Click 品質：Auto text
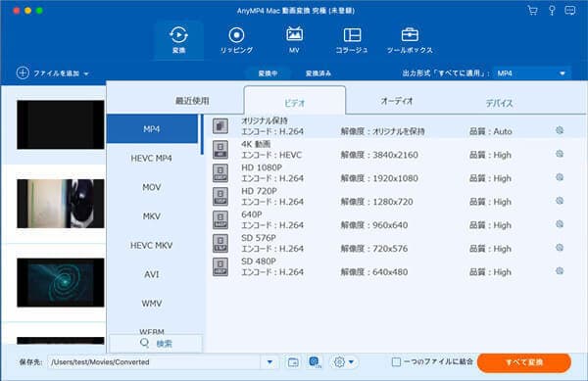The image size is (588, 381). [491, 131]
